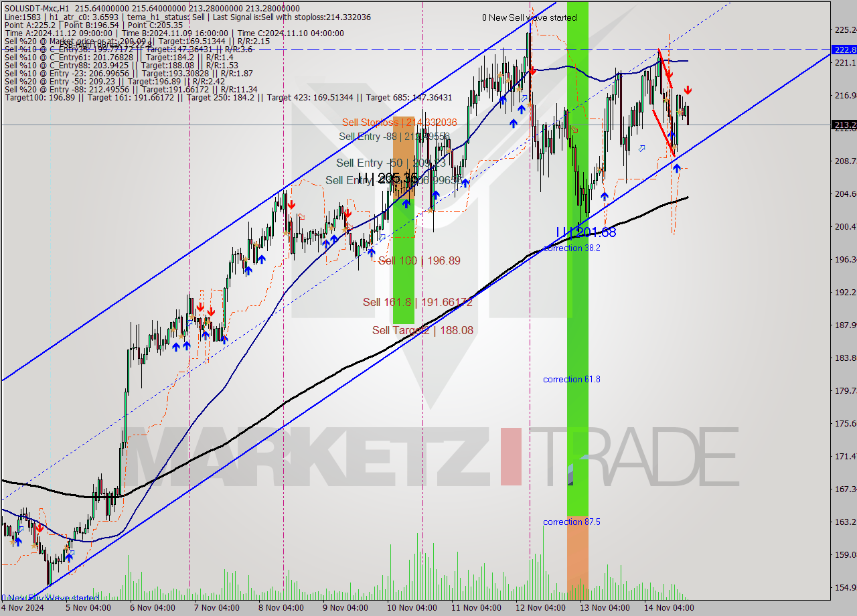Viewport: 857px width, 616px height.
Task: Click the '0 New Buy Wave started' label
Action: click(50, 598)
